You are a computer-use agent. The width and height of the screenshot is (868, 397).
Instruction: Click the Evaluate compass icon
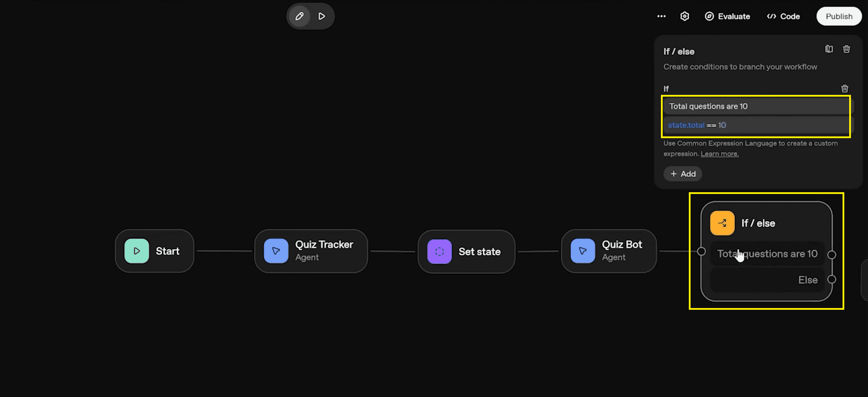[709, 16]
